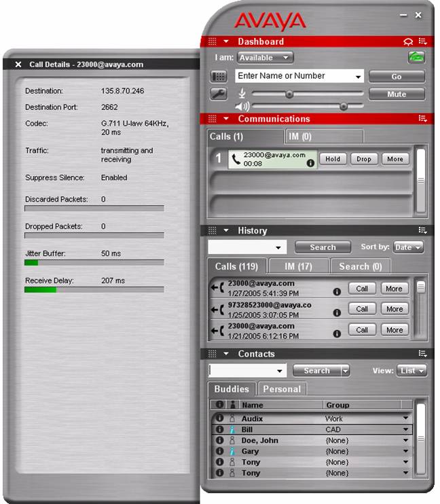
Task: Click More on the active call
Action: (x=395, y=159)
